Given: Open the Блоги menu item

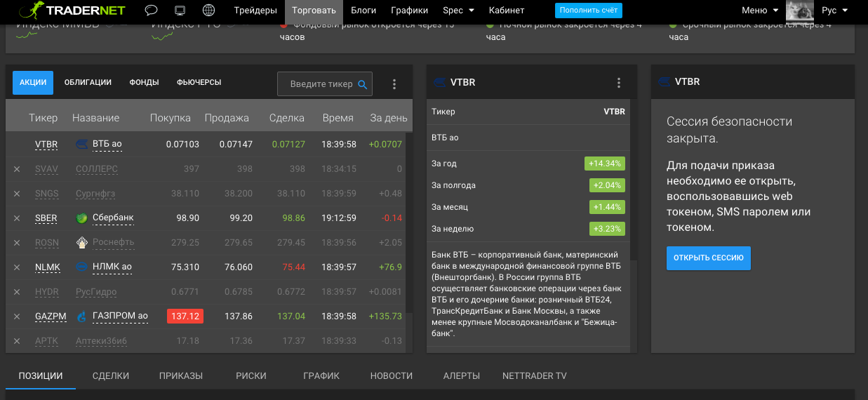Looking at the screenshot, I should point(363,11).
